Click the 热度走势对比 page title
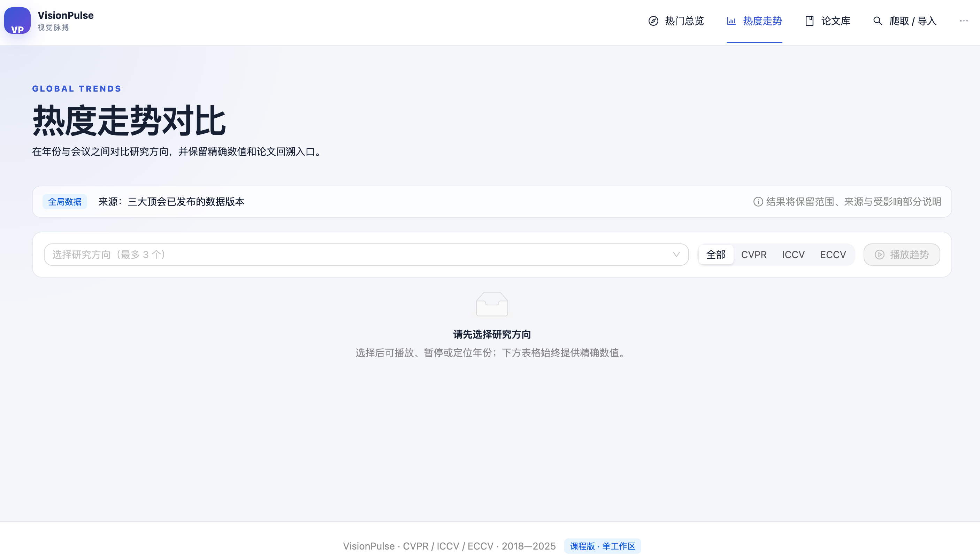Viewport: 980px width, 560px height. 129,121
